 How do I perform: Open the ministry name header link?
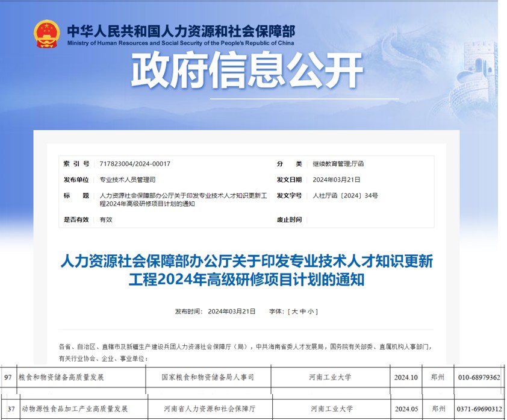click(181, 34)
